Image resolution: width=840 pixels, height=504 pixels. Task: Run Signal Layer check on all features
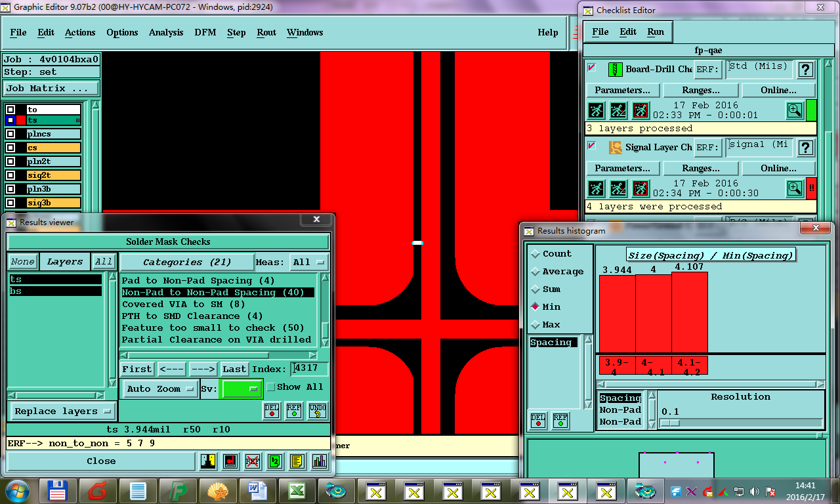point(596,188)
